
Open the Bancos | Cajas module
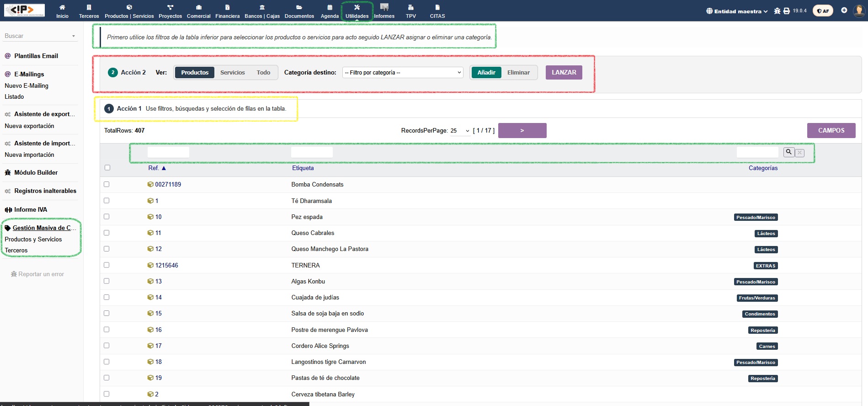click(262, 11)
